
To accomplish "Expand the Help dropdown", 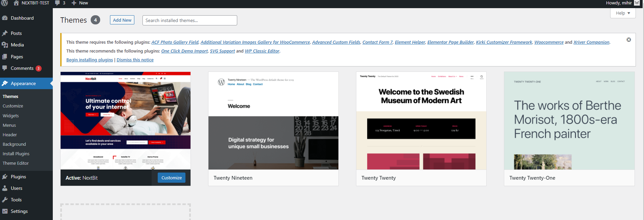I will [x=623, y=13].
